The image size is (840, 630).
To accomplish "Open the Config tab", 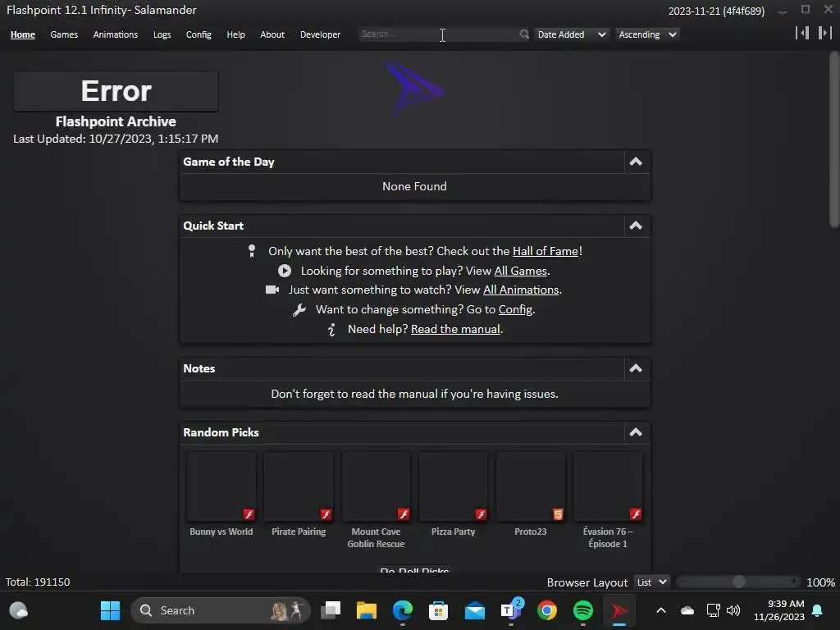I will [x=199, y=34].
